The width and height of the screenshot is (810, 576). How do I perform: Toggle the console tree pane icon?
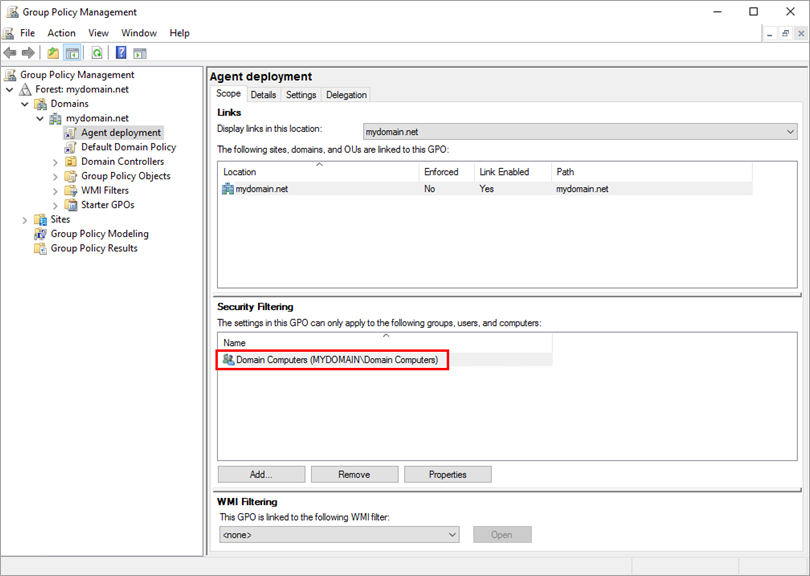pos(72,53)
